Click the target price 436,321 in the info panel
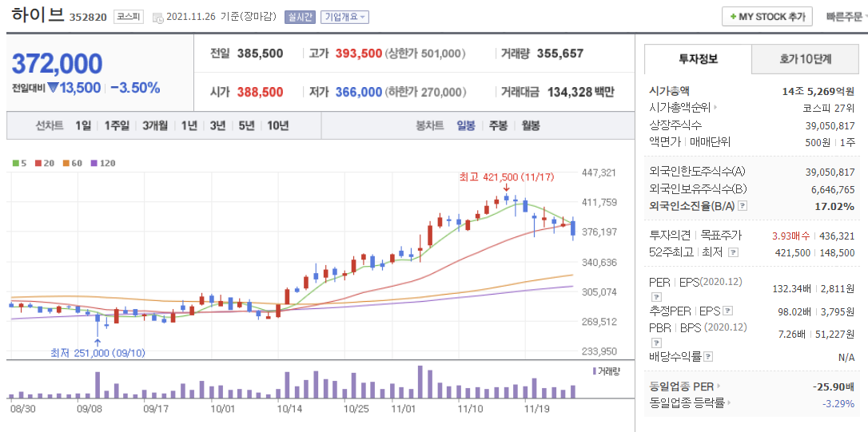Screen dimensions: 868x432 [837, 236]
